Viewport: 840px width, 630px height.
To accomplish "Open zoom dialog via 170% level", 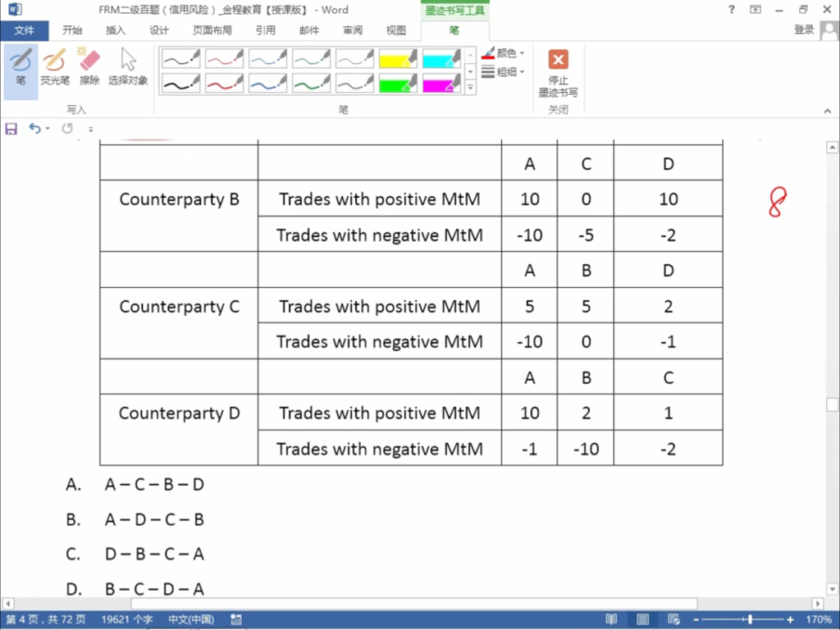I will pyautogui.click(x=819, y=620).
